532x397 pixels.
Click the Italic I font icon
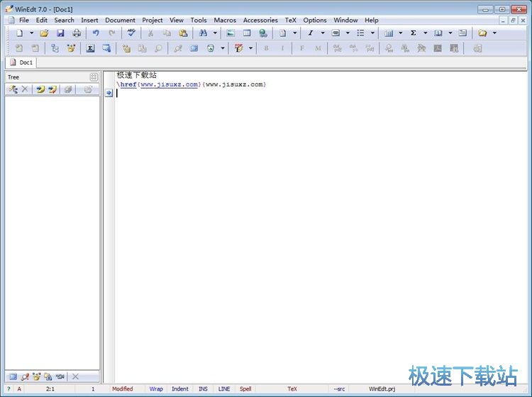click(311, 33)
